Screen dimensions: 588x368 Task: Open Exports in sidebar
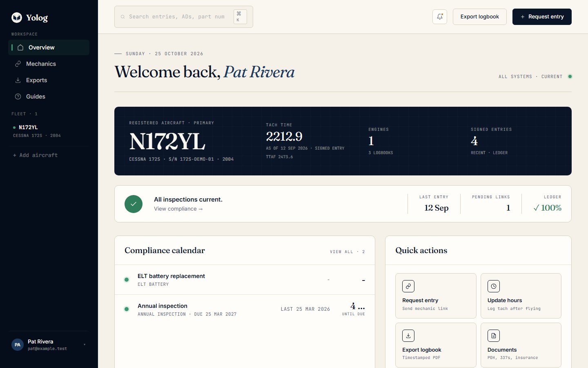(49, 80)
